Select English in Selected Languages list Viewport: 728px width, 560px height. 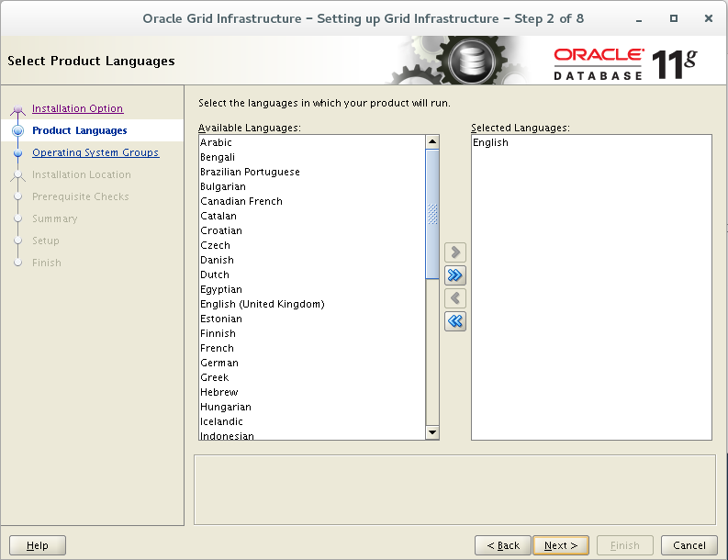coord(591,142)
